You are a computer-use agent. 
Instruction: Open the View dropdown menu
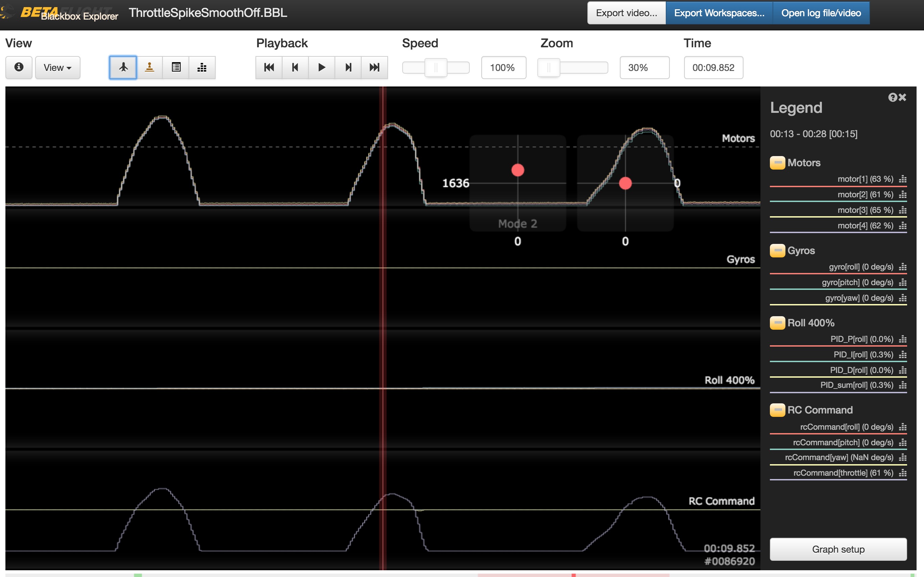(x=57, y=67)
